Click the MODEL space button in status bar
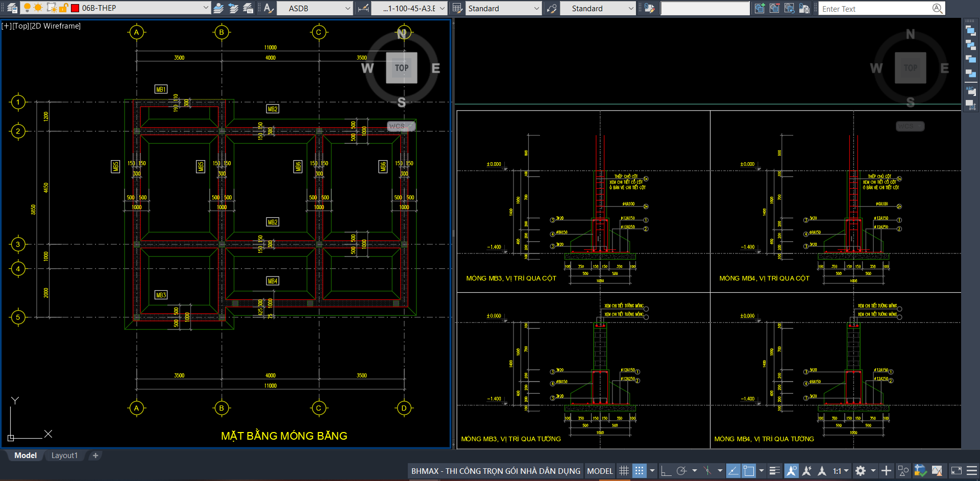 pos(600,471)
